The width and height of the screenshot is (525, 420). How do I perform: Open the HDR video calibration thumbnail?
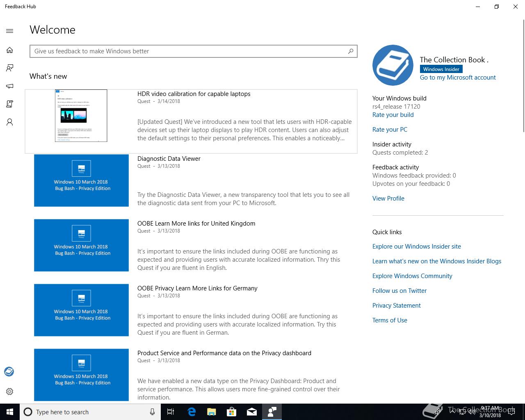(81, 116)
